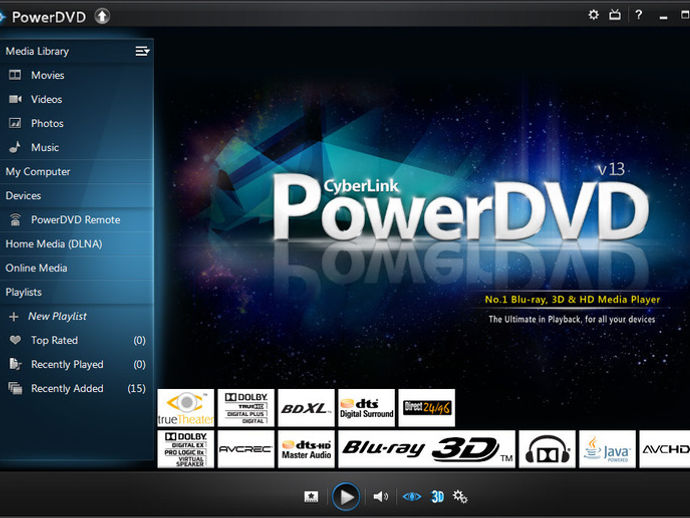Open Media Library view options menu

(x=142, y=51)
